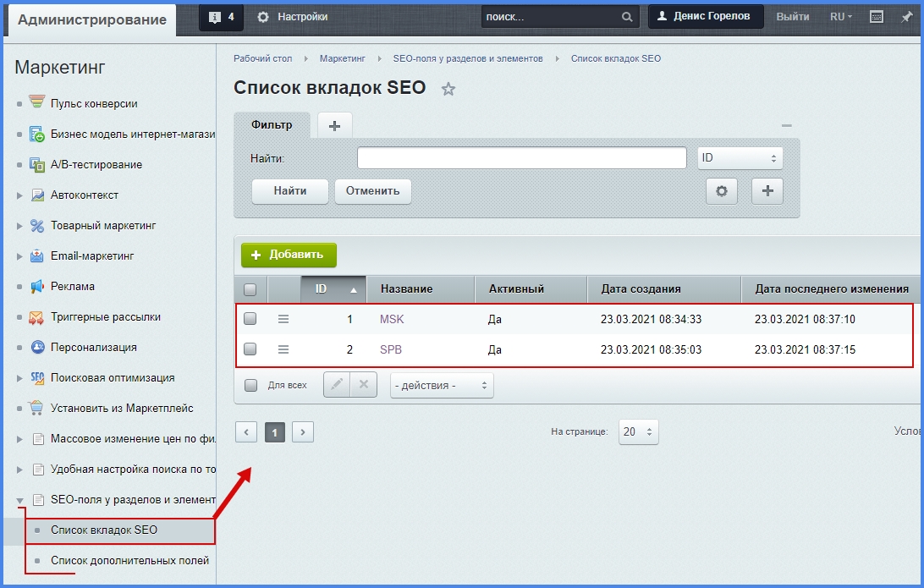Check the SPB row checkbox
This screenshot has height=588, width=924.
[x=250, y=349]
